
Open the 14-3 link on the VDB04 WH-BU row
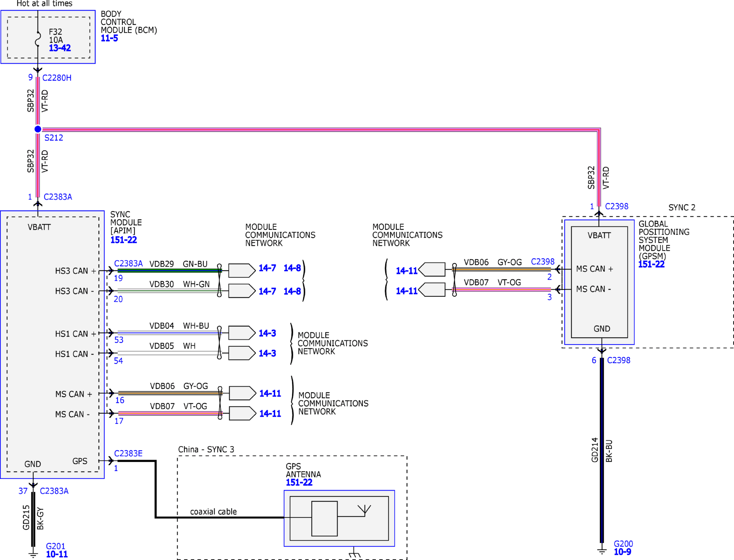pos(267,333)
